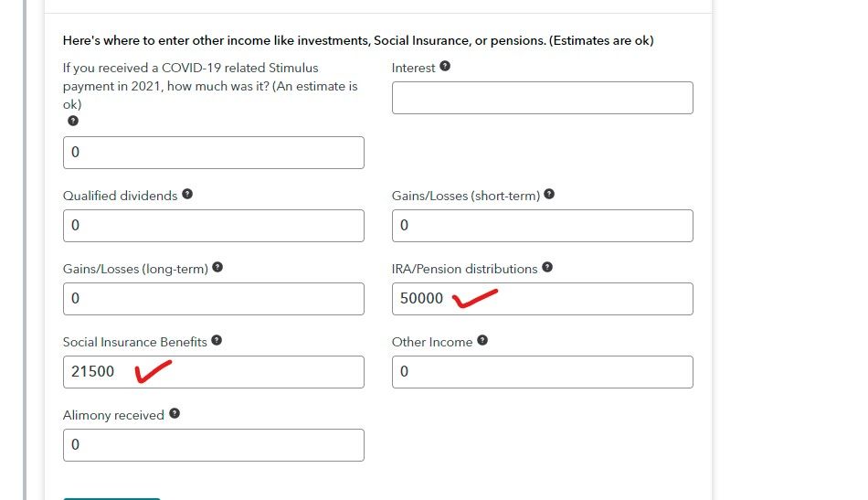
Task: Show help for Qualified dividends
Action: (x=187, y=195)
